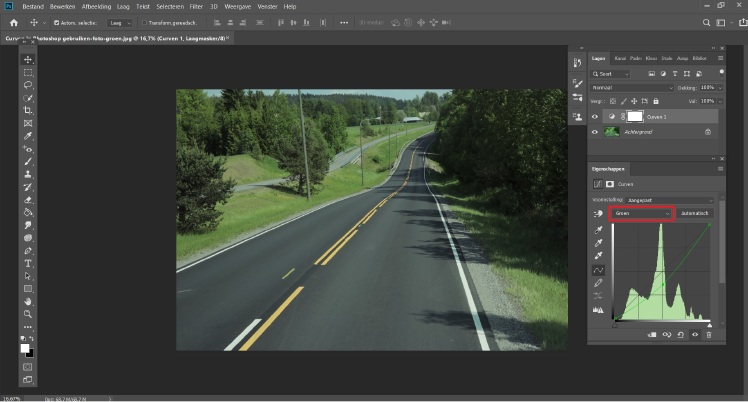Viewport: 748px width, 402px height.
Task: Select the Rectangular Marquee tool
Action: coord(28,72)
